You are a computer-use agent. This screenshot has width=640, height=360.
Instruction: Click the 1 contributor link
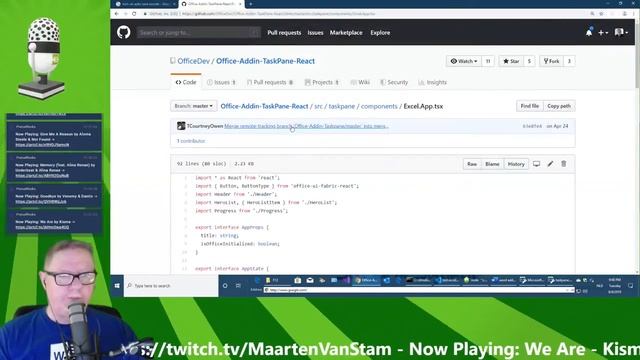(x=191, y=141)
